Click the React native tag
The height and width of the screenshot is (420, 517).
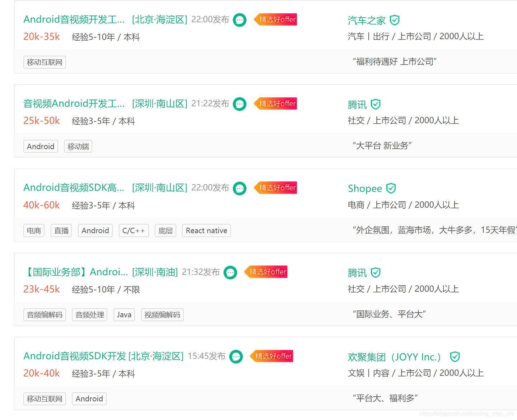pyautogui.click(x=206, y=231)
